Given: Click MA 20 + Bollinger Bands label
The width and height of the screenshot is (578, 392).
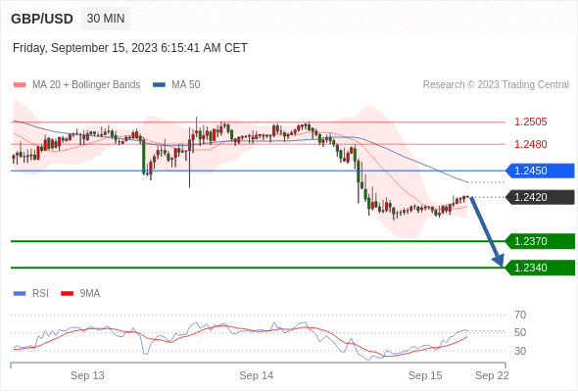Looking at the screenshot, I should [86, 85].
